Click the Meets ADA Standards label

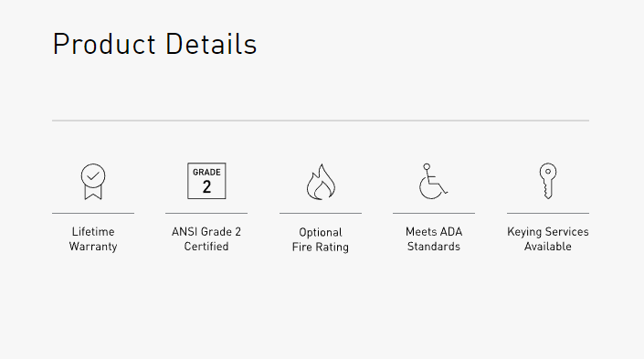pos(434,239)
